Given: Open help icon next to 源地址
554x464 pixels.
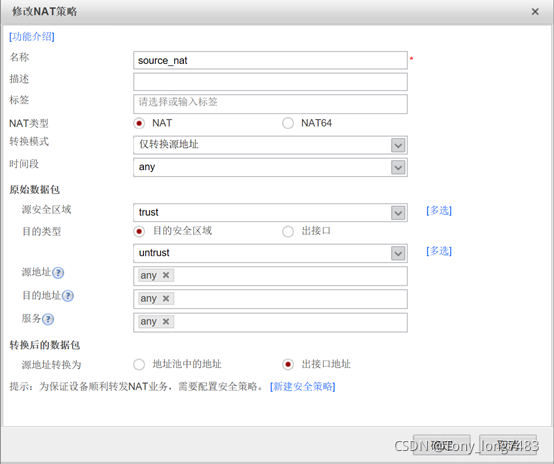Looking at the screenshot, I should click(58, 273).
